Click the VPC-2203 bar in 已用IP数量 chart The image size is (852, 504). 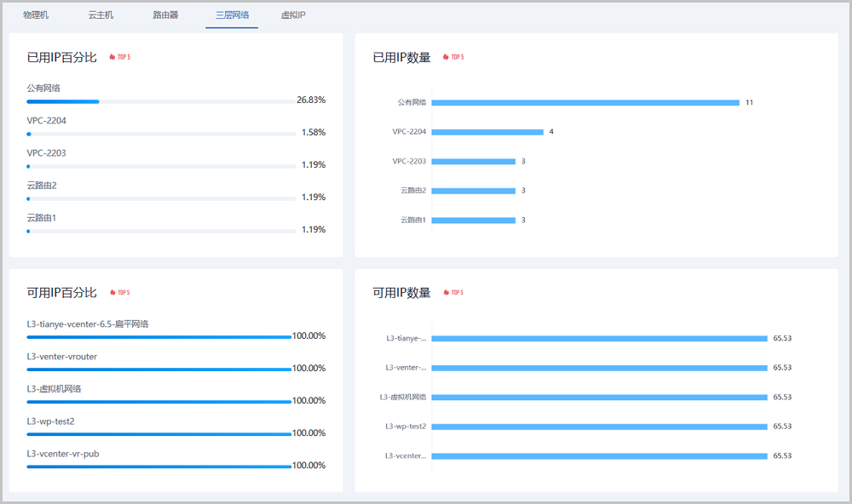click(474, 162)
